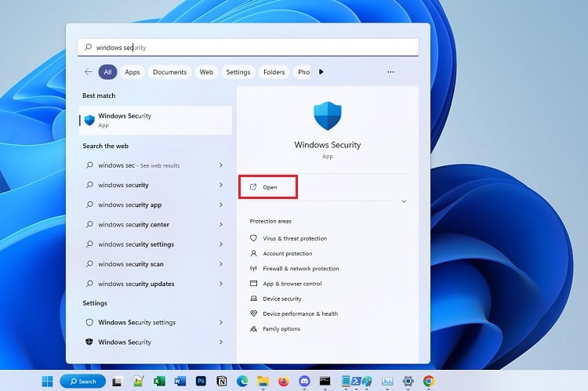Screen dimensions: 588x391
Task: Switch to the Apps filter tab
Action: click(132, 72)
